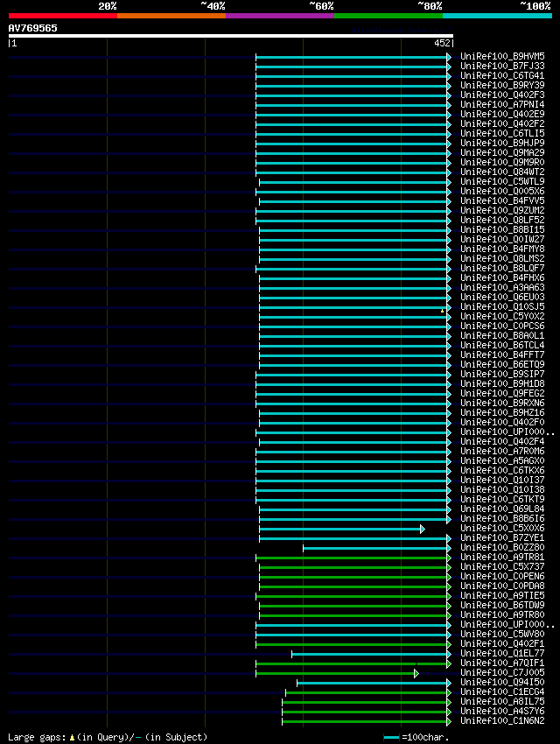Select the UniRef100_B8A0L1 label

(502, 335)
